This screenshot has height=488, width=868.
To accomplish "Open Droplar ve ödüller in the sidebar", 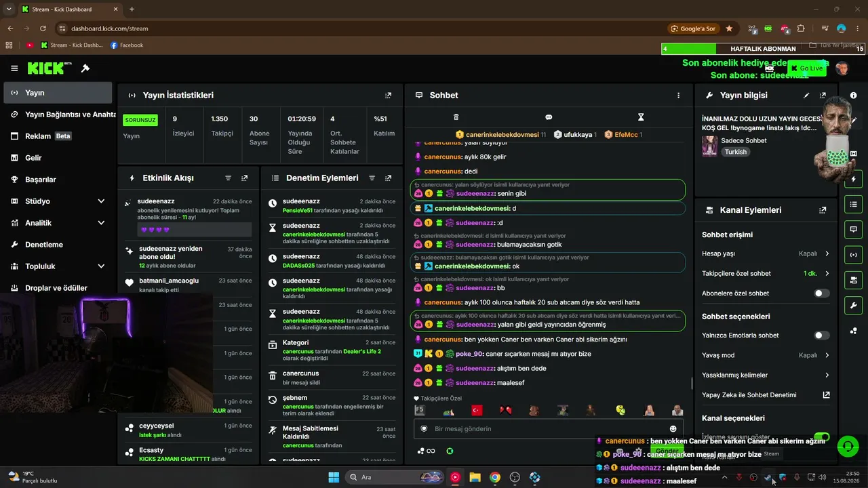I will [x=57, y=288].
